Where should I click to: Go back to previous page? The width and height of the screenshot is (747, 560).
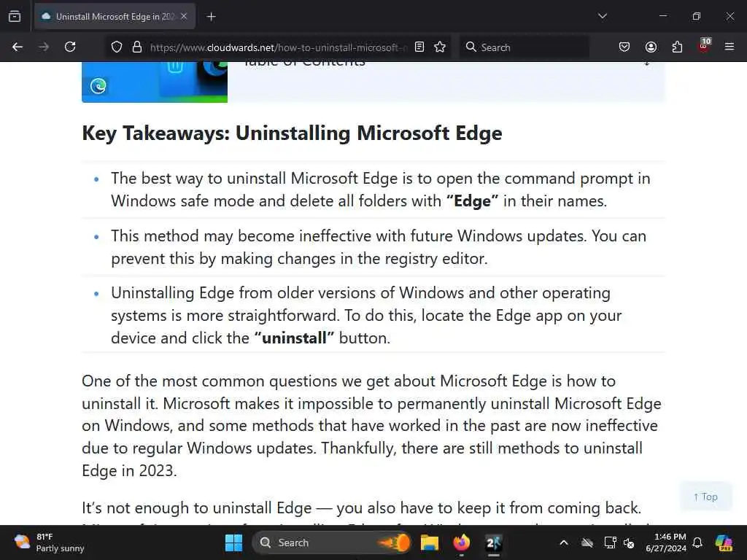tap(18, 47)
